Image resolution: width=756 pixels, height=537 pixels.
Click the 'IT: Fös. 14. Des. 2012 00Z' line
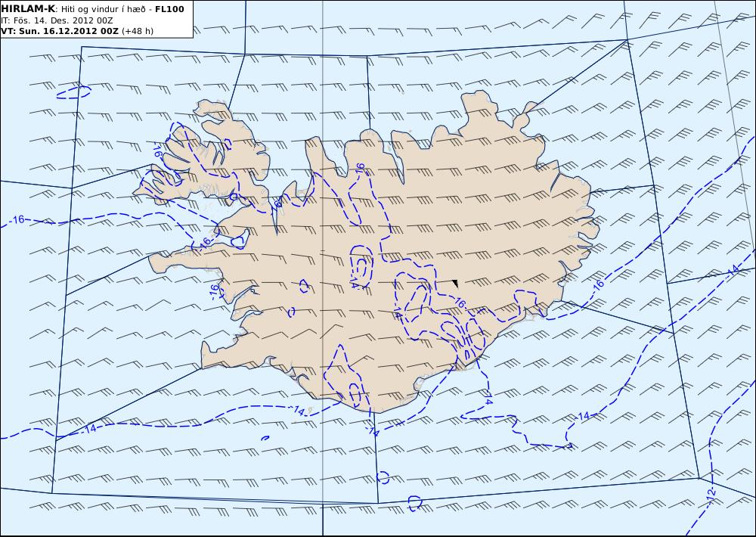pos(57,20)
